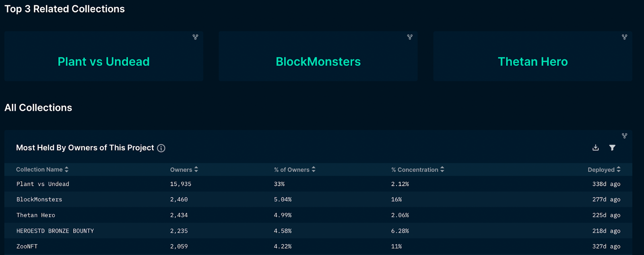Viewport: 644px width, 255px height.
Task: Open fork icon on Plant vs Undead card
Action: (x=195, y=37)
